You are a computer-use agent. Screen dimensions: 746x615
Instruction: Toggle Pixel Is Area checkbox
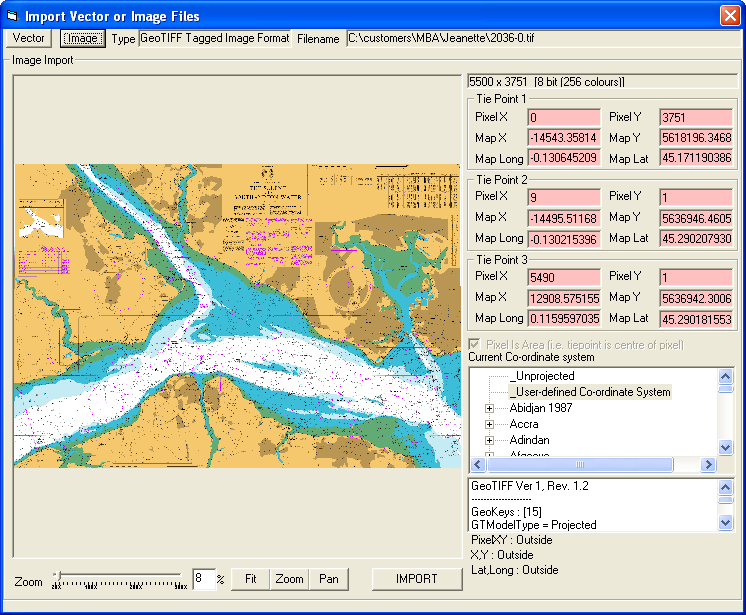(x=475, y=345)
